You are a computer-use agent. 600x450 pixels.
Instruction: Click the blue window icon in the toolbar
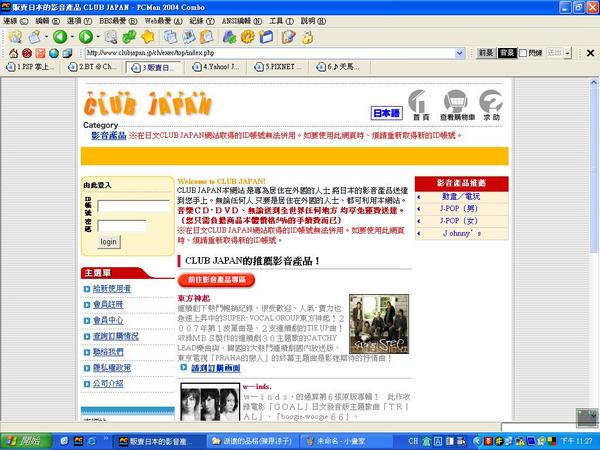pyautogui.click(x=266, y=37)
